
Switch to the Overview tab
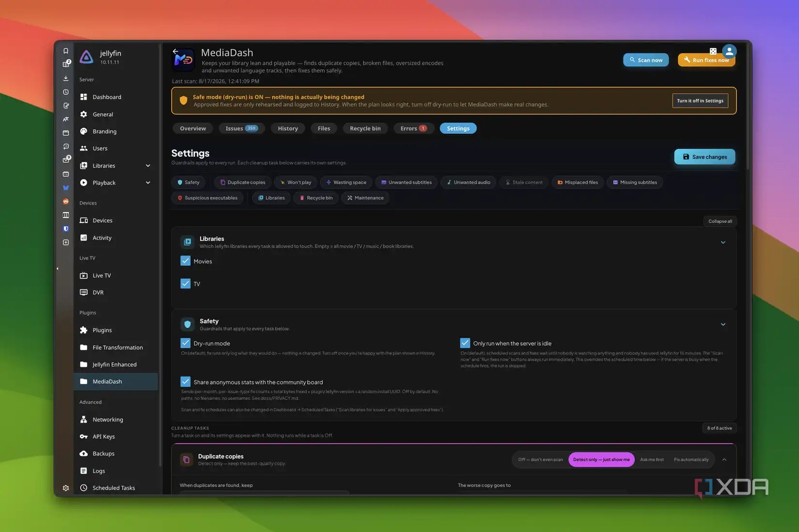click(193, 128)
